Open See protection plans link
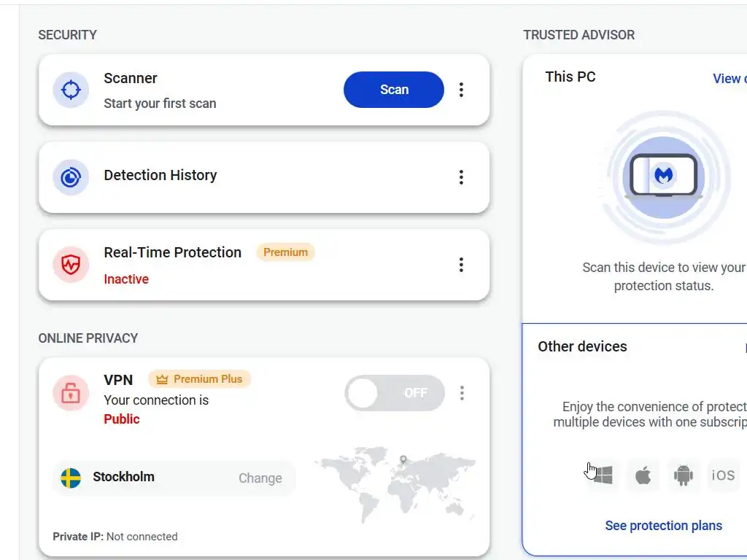747x560 pixels. pyautogui.click(x=663, y=526)
